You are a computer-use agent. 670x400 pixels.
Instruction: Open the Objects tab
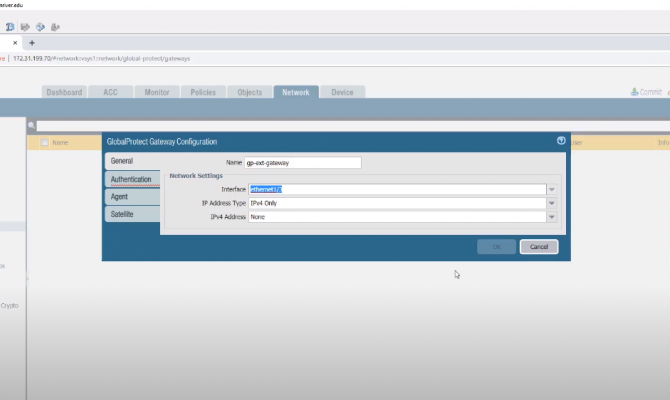point(250,92)
